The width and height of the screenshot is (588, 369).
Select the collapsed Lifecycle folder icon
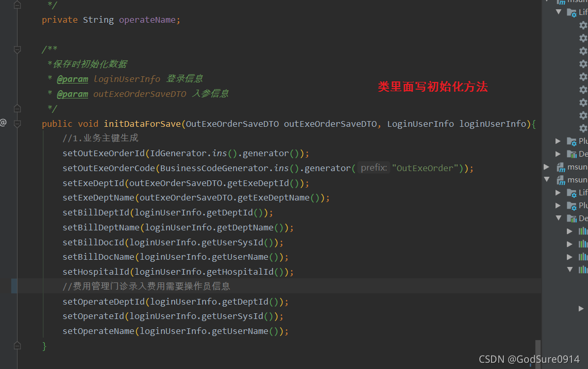pyautogui.click(x=572, y=193)
